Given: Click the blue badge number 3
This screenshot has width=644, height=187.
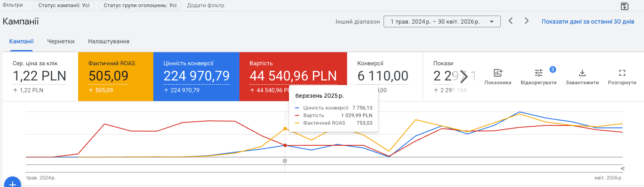Looking at the screenshot, I should [x=553, y=69].
